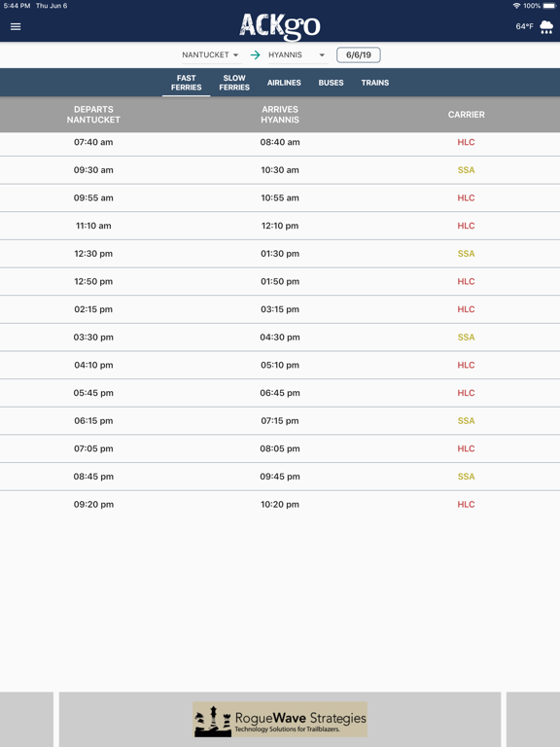
Task: Select the 09:30 am departure
Action: click(93, 170)
